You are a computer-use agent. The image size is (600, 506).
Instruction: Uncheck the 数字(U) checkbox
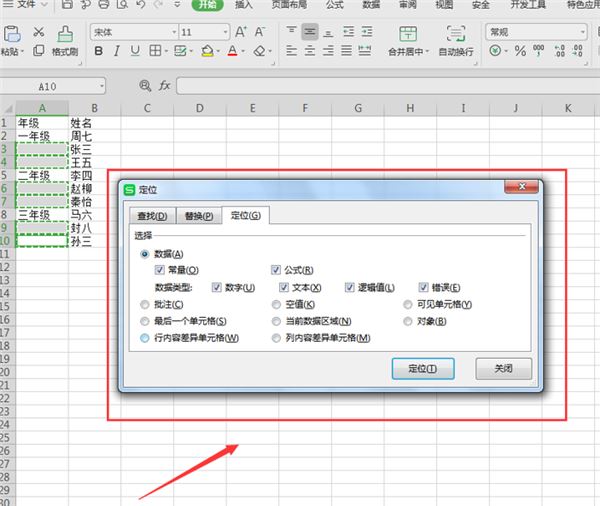pos(217,287)
